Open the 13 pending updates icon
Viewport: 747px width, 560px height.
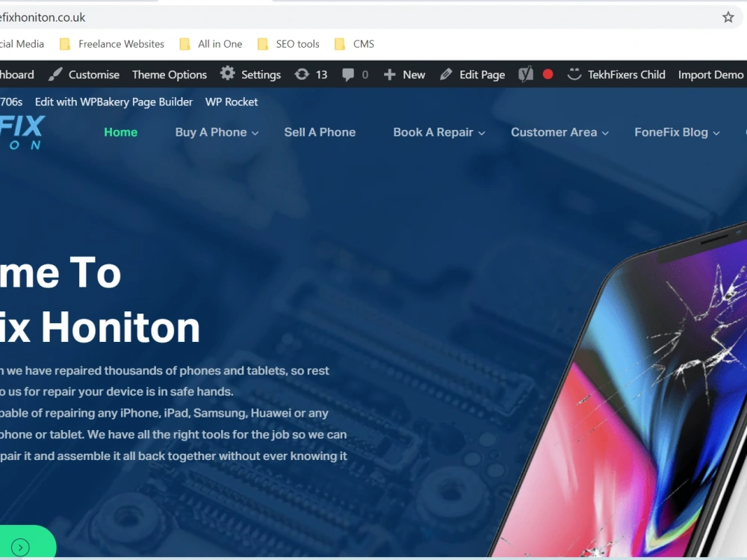(302, 74)
